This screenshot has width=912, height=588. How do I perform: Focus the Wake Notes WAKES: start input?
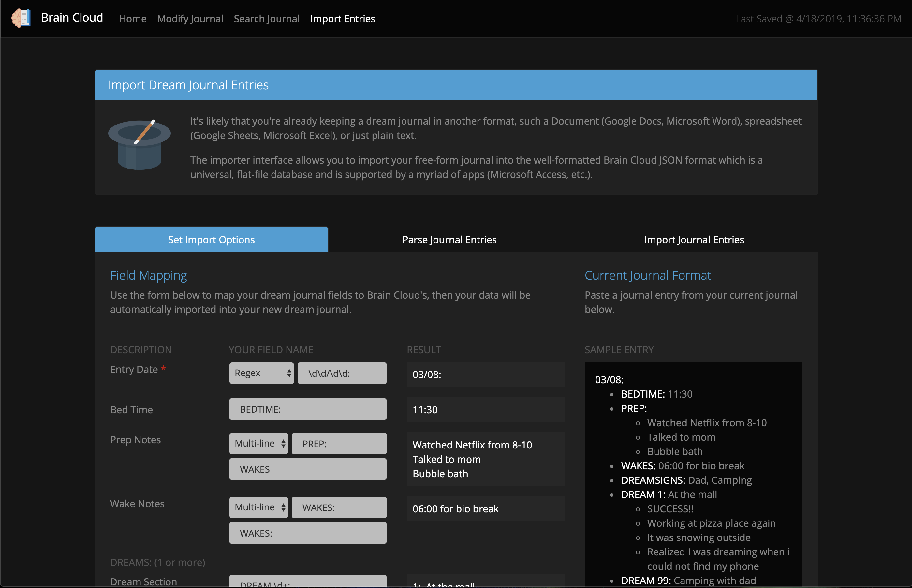pos(339,507)
